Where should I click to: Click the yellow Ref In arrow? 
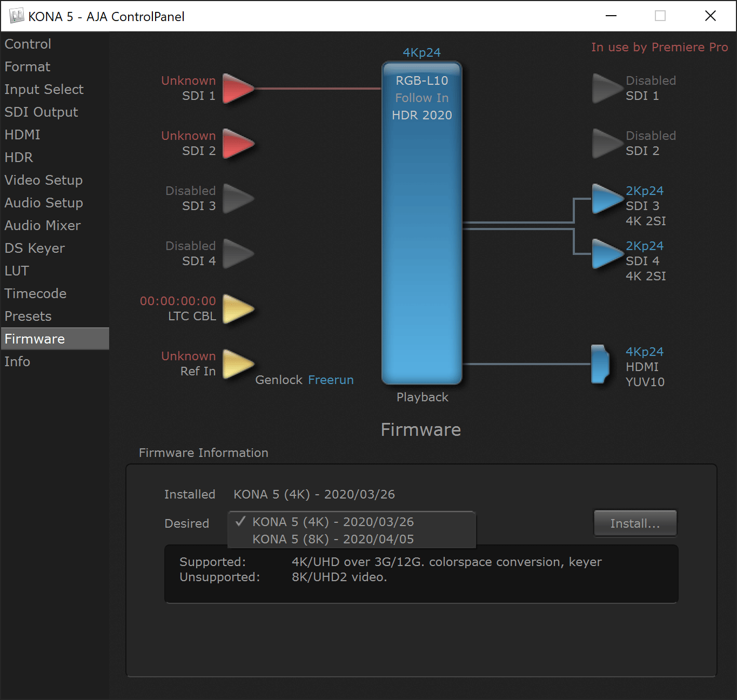238,364
